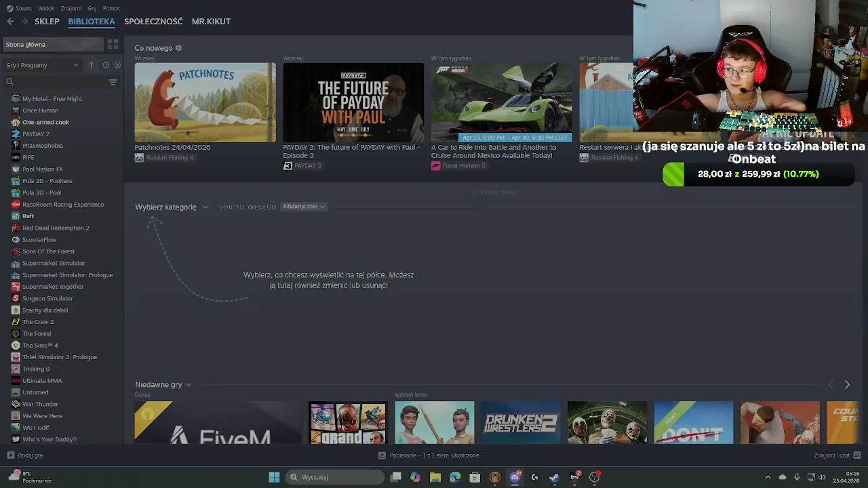Open 'Co nowego' settings gear
This screenshot has width=868, height=488.
pyautogui.click(x=178, y=48)
